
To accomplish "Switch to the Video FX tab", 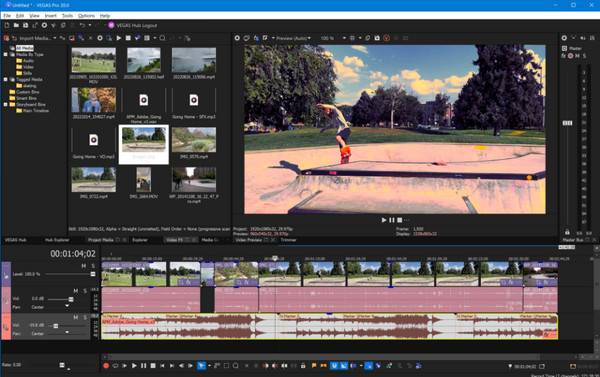I will click(x=174, y=240).
